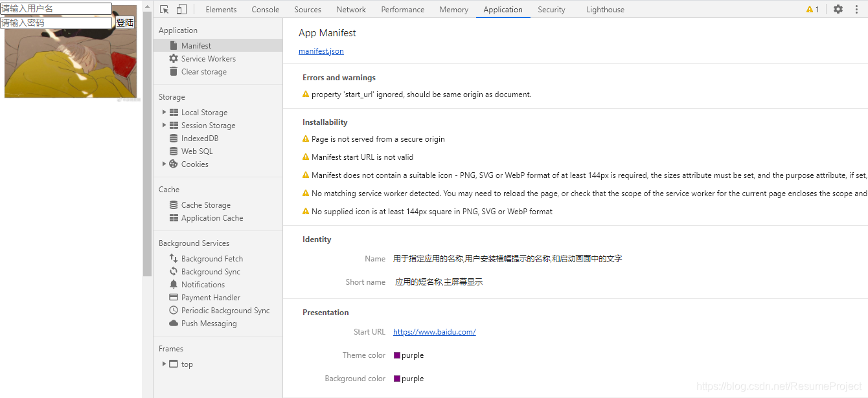Click the IndexedDB database icon
Screen dimensions: 868x398
tap(174, 138)
